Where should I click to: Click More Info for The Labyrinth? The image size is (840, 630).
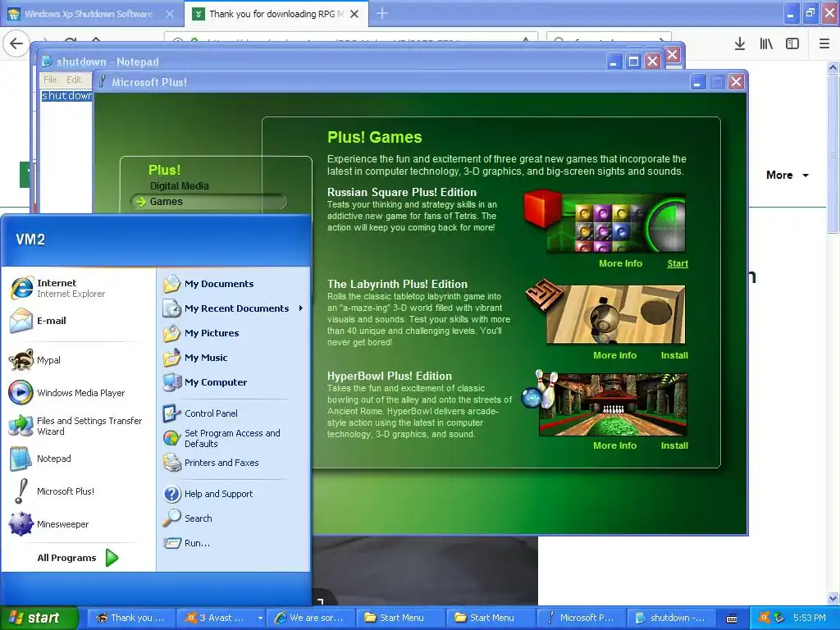[x=614, y=355]
